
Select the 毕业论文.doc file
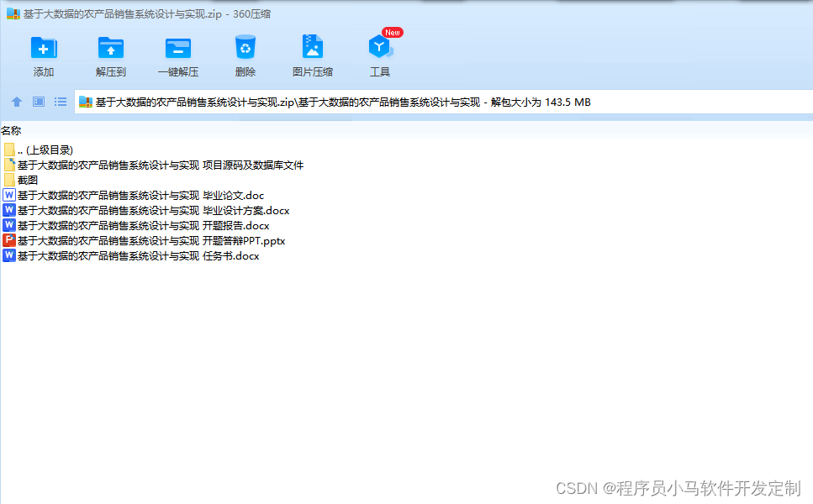[x=134, y=195]
